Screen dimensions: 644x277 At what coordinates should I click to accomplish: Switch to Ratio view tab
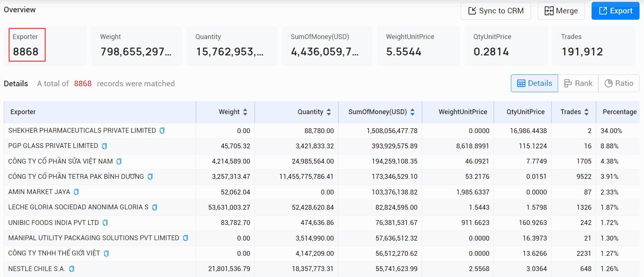click(619, 83)
